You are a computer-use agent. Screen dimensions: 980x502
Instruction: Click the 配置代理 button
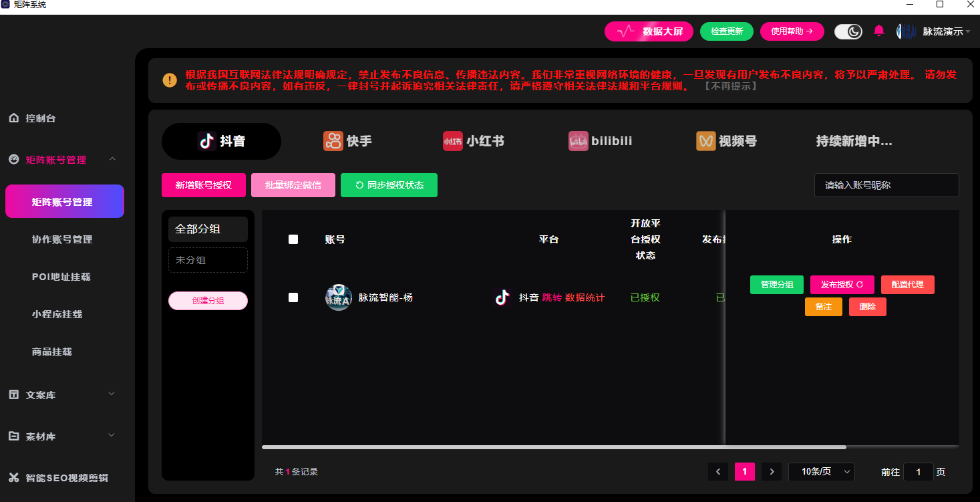pyautogui.click(x=908, y=285)
